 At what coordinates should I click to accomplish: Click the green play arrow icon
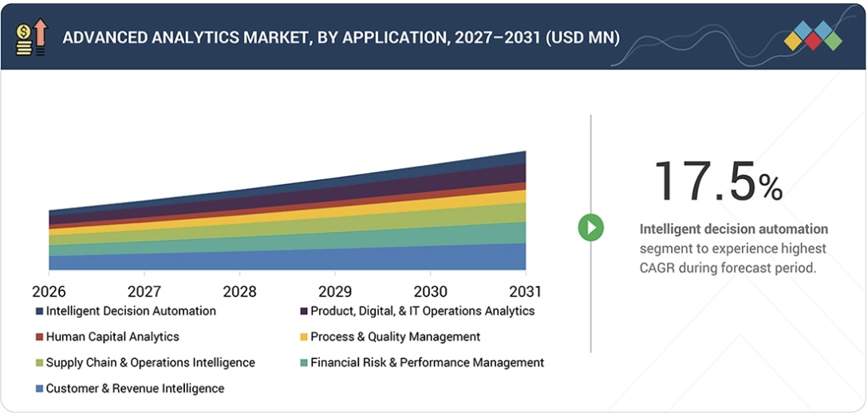(x=590, y=228)
